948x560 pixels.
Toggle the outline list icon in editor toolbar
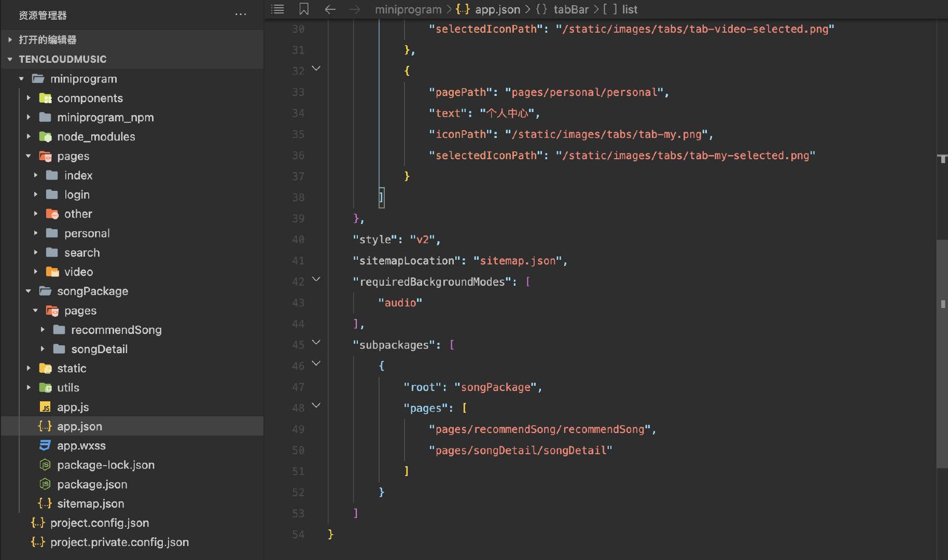click(x=278, y=9)
